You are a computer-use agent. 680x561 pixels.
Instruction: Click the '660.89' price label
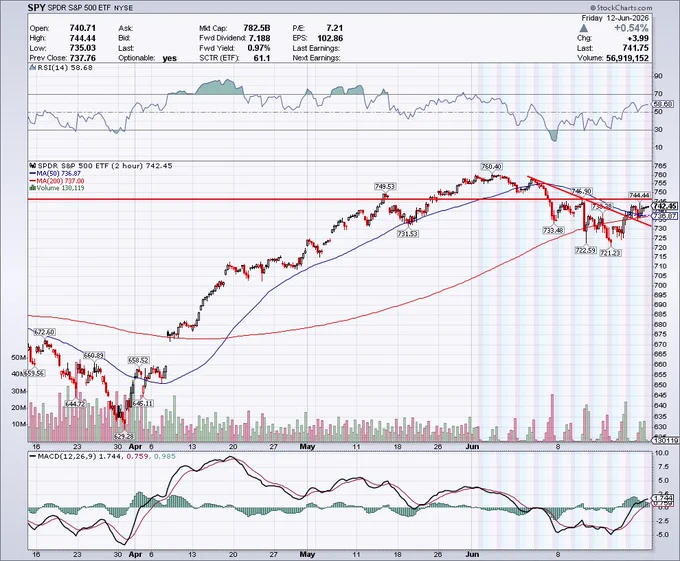(94, 356)
